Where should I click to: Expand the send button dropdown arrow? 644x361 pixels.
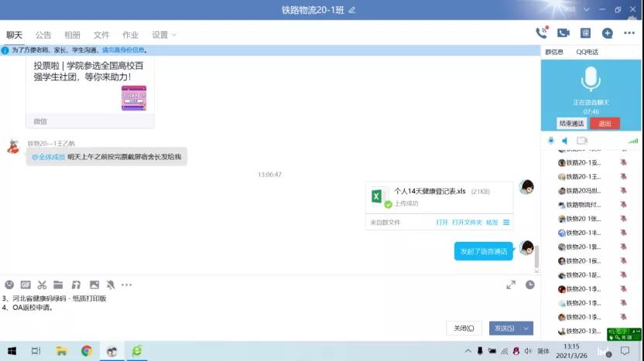point(527,328)
